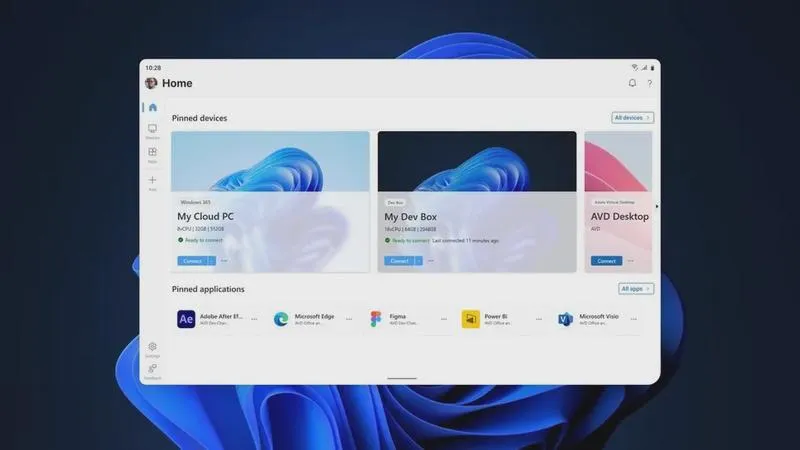This screenshot has width=800, height=450.
Task: Select the Home icon in sidebar
Action: [x=153, y=107]
